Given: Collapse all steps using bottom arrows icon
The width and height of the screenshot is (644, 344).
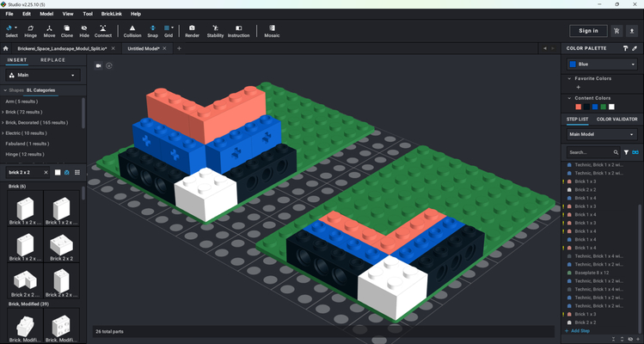Looking at the screenshot, I should 613,339.
